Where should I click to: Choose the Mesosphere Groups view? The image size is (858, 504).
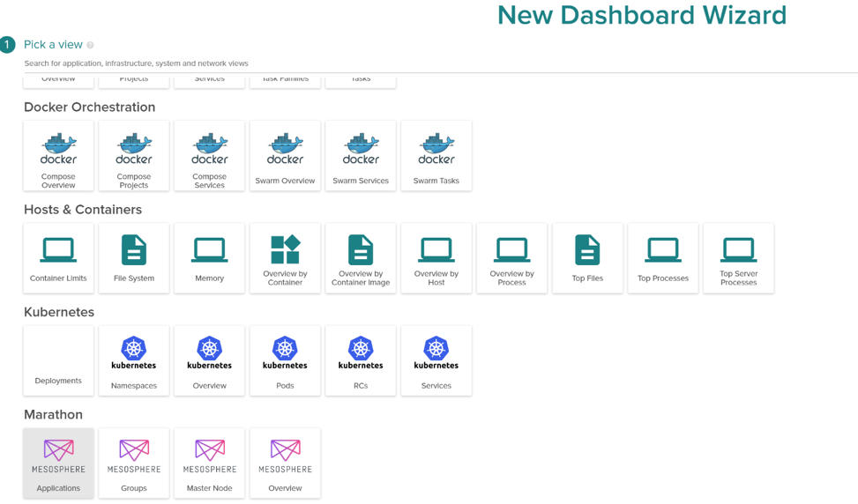point(134,463)
